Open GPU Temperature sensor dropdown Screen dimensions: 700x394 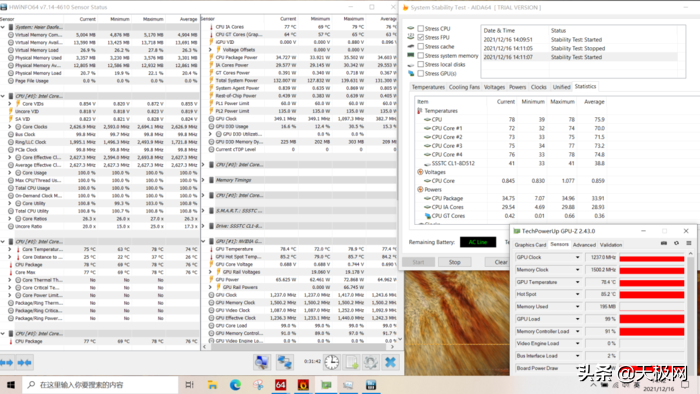click(577, 282)
